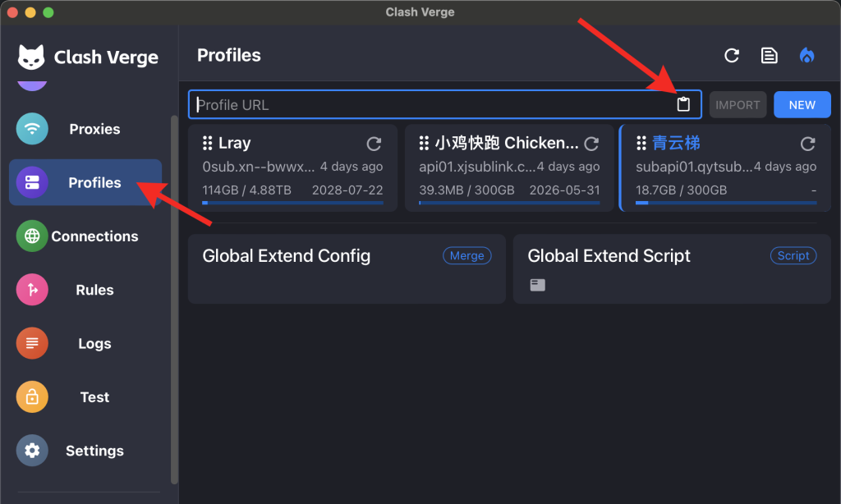The width and height of the screenshot is (841, 504).
Task: Open the edit icon on Global Extend Script
Action: tap(537, 285)
